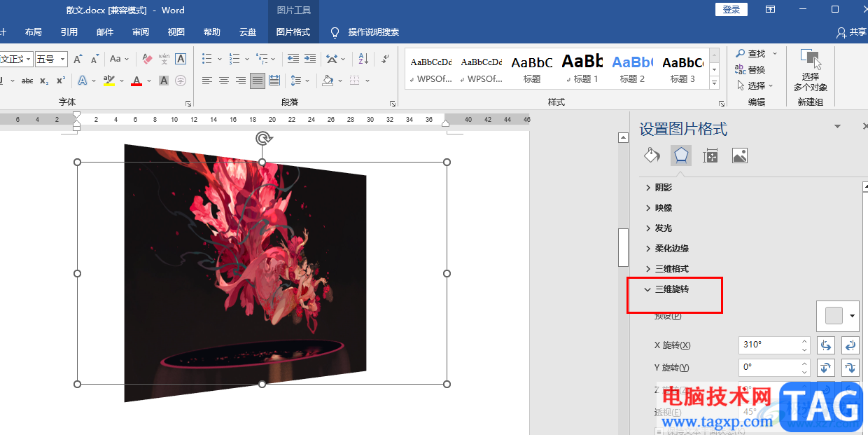Image resolution: width=868 pixels, height=435 pixels.
Task: Click the picture rotation handle
Action: [263, 138]
